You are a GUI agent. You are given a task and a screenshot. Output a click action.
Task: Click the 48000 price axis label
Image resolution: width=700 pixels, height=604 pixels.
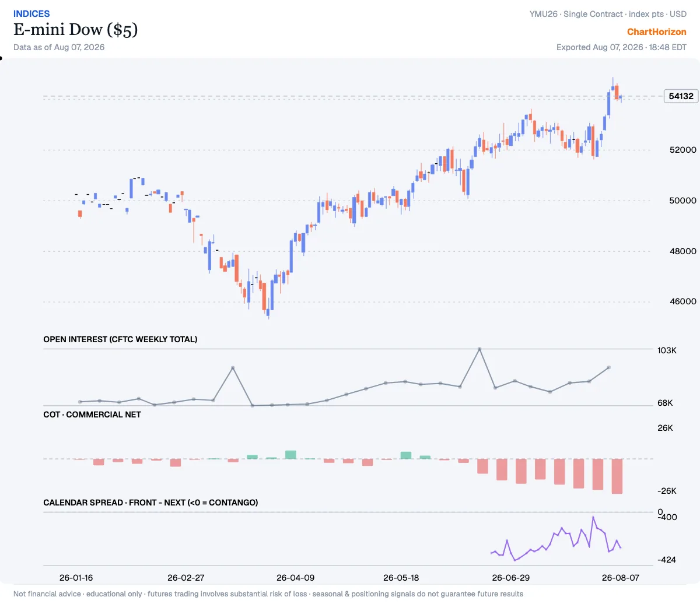(x=682, y=251)
